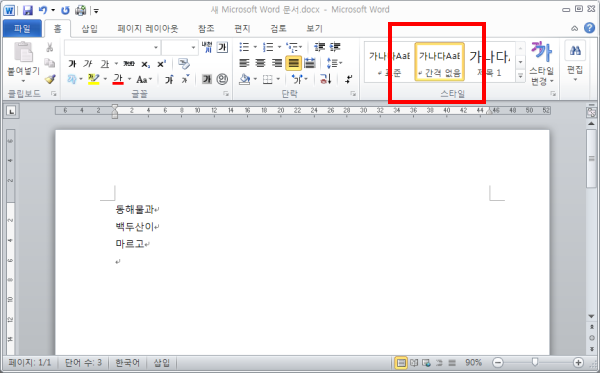Toggle bold 가 formatting
This screenshot has width=600, height=373.
(x=72, y=64)
